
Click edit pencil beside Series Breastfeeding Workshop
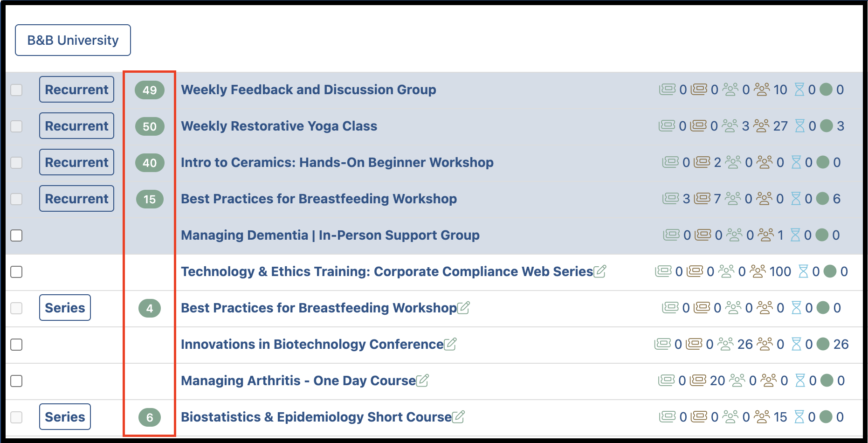pos(463,307)
